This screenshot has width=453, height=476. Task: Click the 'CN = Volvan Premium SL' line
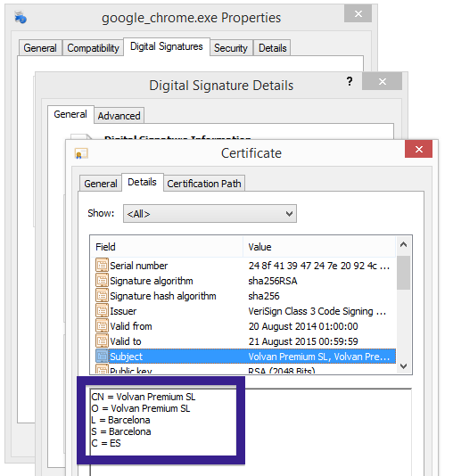(x=144, y=397)
